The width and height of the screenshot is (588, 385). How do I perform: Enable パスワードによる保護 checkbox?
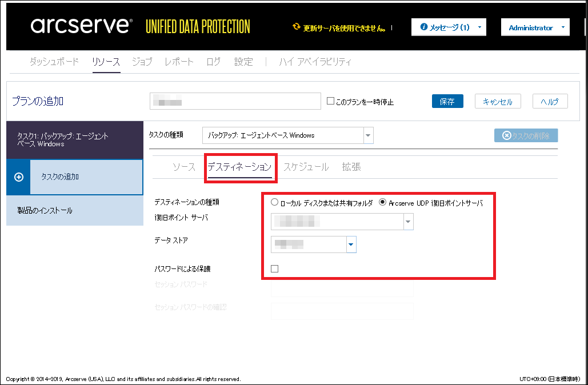(274, 268)
